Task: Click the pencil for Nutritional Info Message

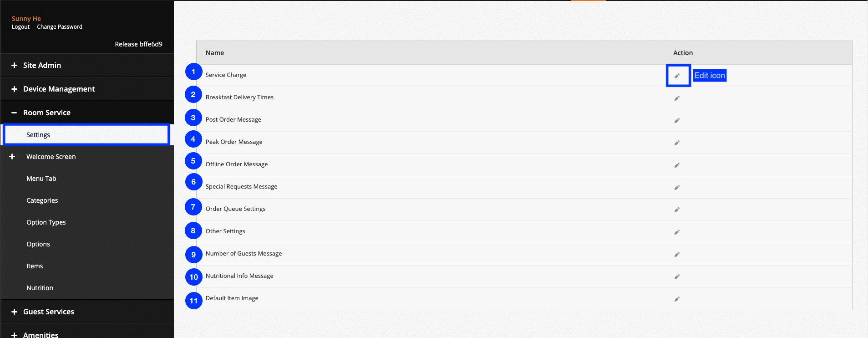Action: (677, 277)
